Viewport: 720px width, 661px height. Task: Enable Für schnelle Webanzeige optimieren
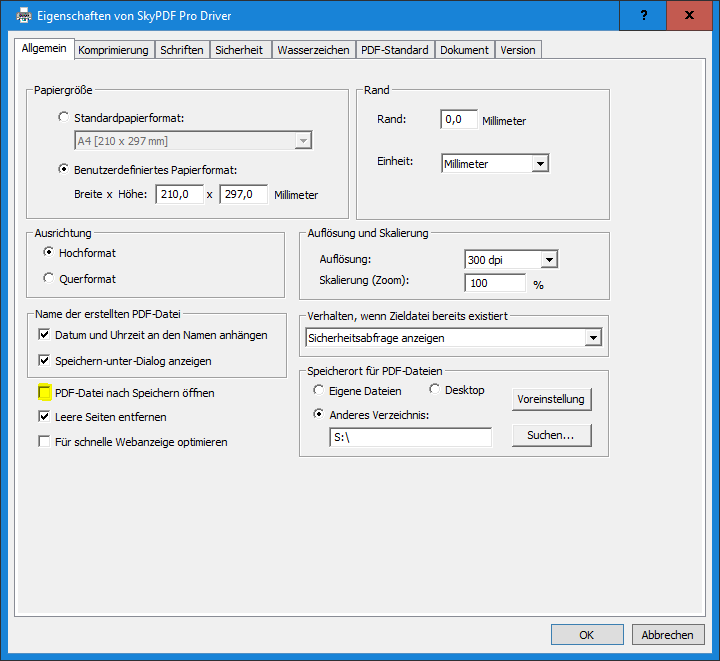pyautogui.click(x=44, y=442)
